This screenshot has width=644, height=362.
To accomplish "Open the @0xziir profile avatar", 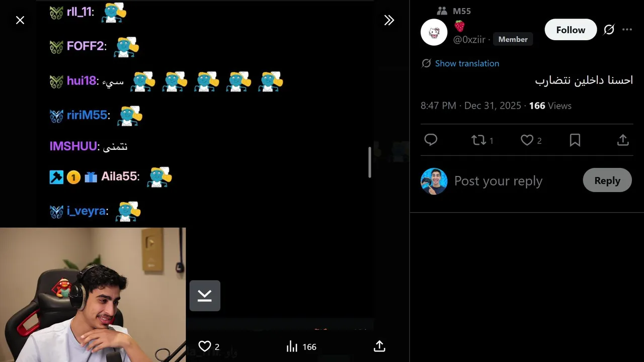I will click(x=434, y=33).
